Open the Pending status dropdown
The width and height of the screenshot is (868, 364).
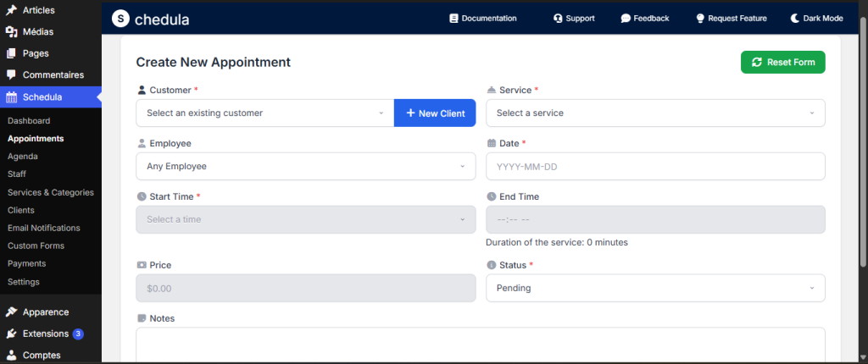654,288
